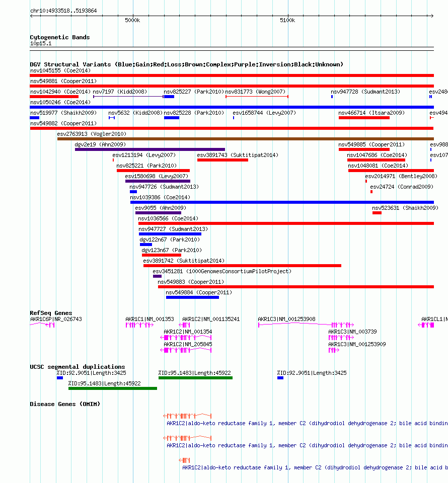
Task: Click the nsv825227 (Park2010) label
Action: click(x=194, y=92)
